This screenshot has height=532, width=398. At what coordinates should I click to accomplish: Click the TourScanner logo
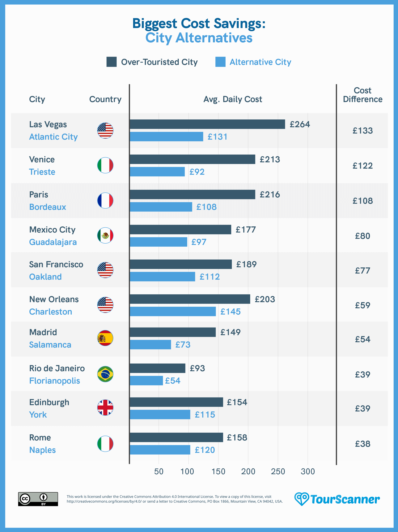(x=337, y=499)
